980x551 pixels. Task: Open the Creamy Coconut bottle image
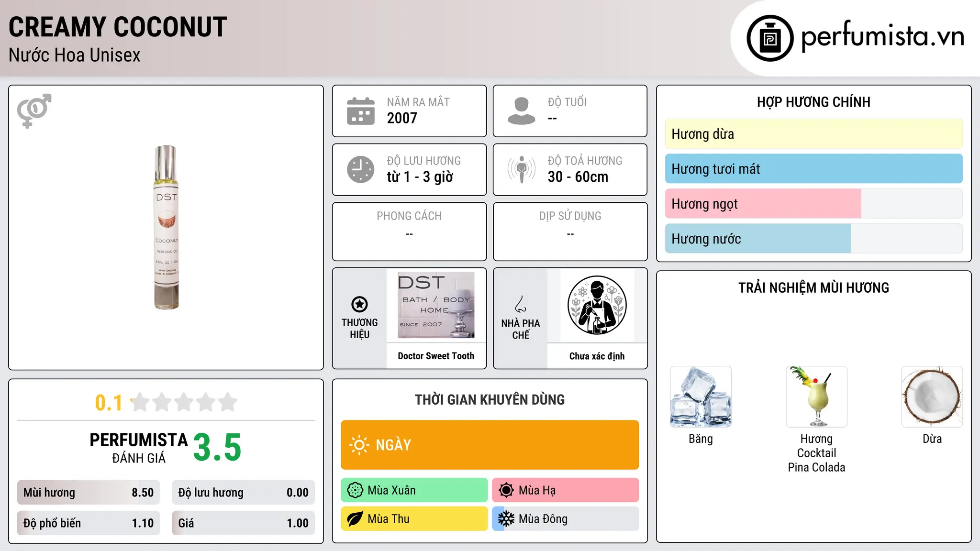pos(166,228)
